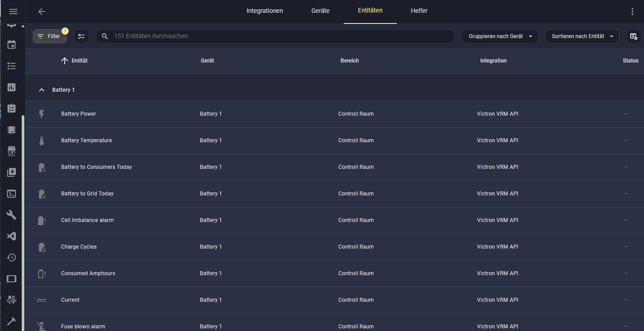Open the Terminal sidebar icon

12,194
